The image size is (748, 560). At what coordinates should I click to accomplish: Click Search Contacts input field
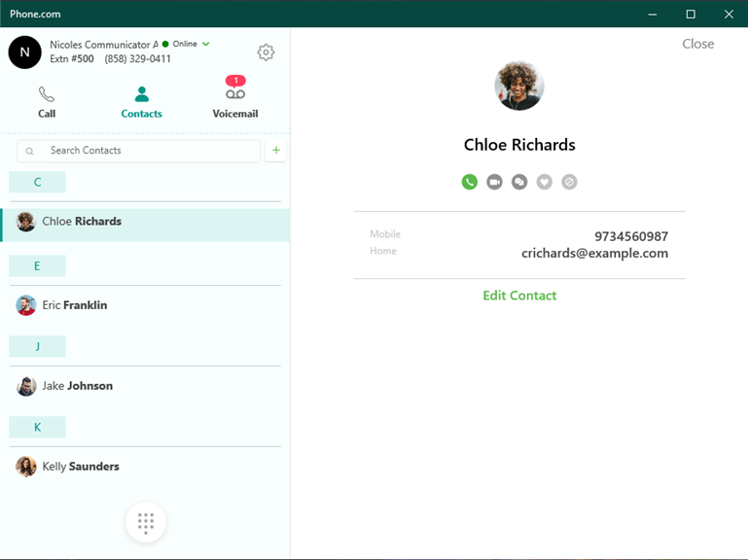pos(139,151)
